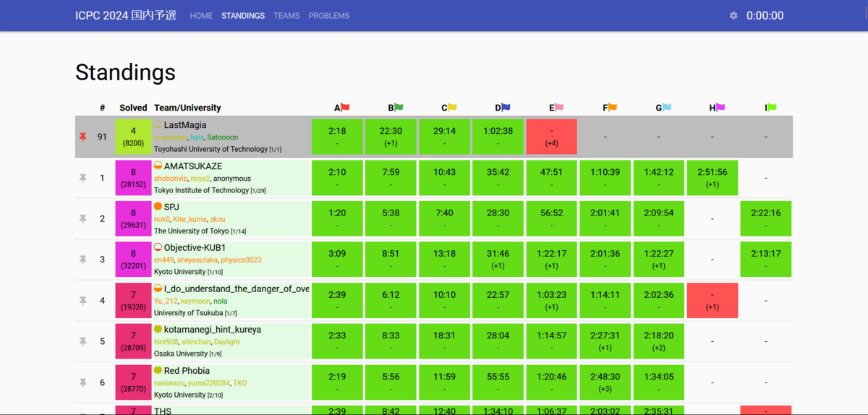Click Red Phobia solved cell 7 (28770)

tap(133, 382)
